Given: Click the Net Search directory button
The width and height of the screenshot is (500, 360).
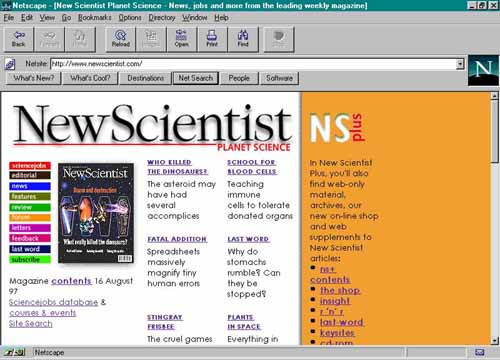Looking at the screenshot, I should click(196, 78).
